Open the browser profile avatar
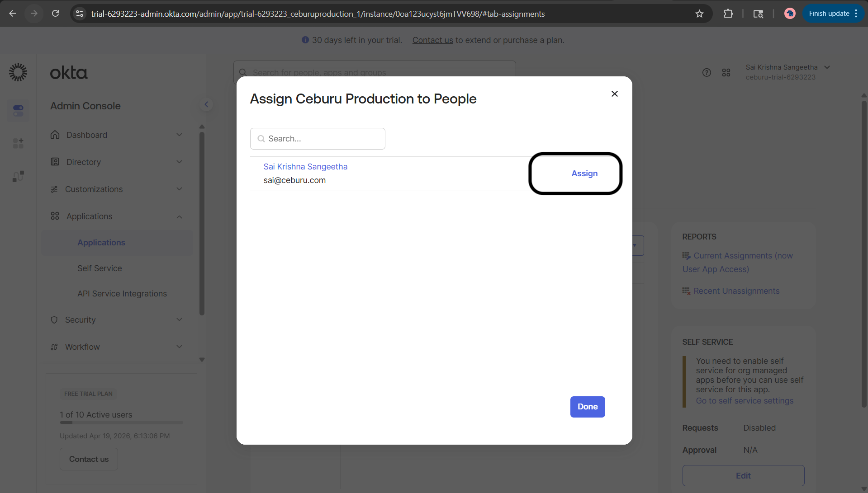Screen dimensions: 868x493 point(790,14)
